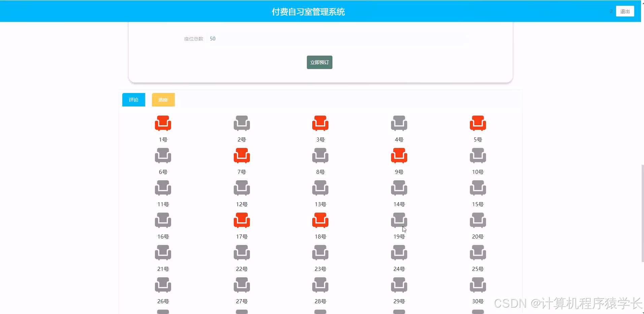Select seat 1号 chair icon
Viewport: 644px width, 314px height.
pos(163,123)
